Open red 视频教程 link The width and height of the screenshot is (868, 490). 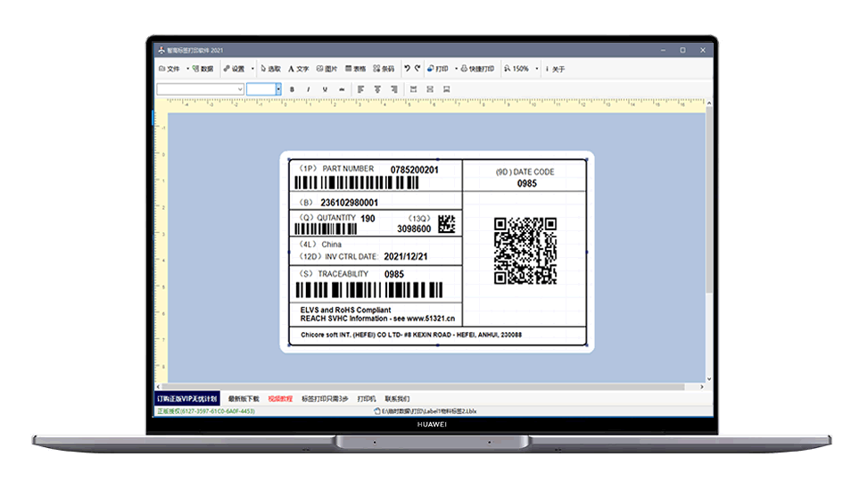(x=280, y=399)
